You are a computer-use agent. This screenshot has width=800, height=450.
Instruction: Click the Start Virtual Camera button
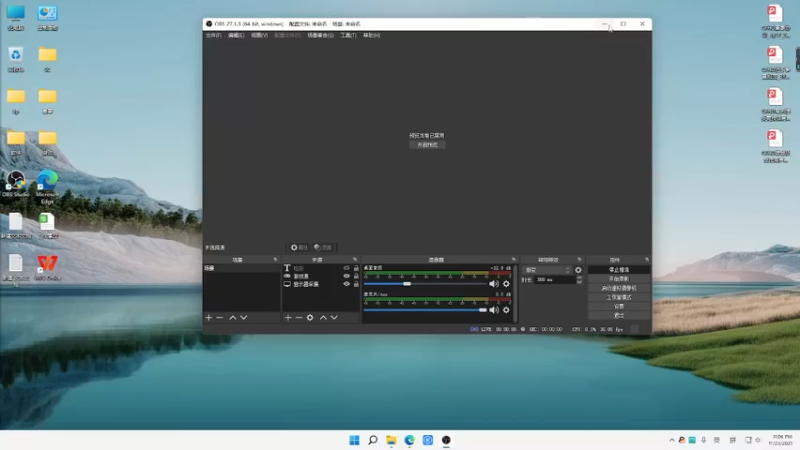pos(619,288)
